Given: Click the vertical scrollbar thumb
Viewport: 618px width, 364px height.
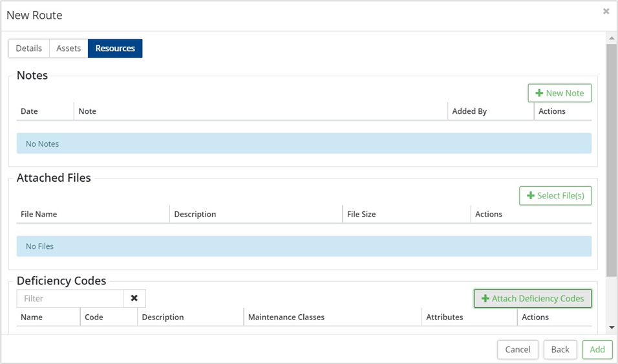Looking at the screenshot, I should coord(611,155).
